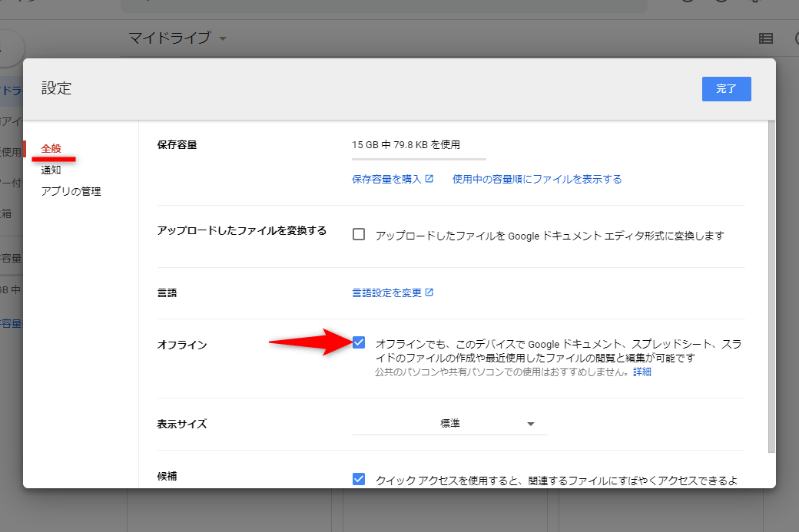Open the 表示サイズ density dropdown showing 標準
The width and height of the screenshot is (799, 532).
449,422
